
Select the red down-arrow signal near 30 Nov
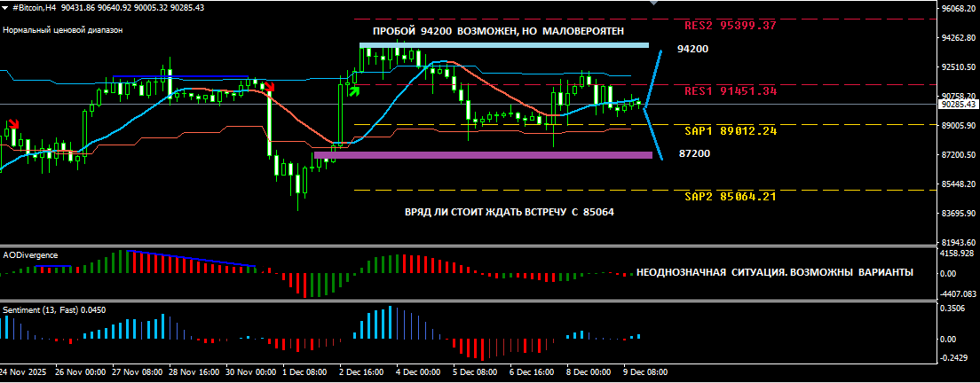coord(270,87)
